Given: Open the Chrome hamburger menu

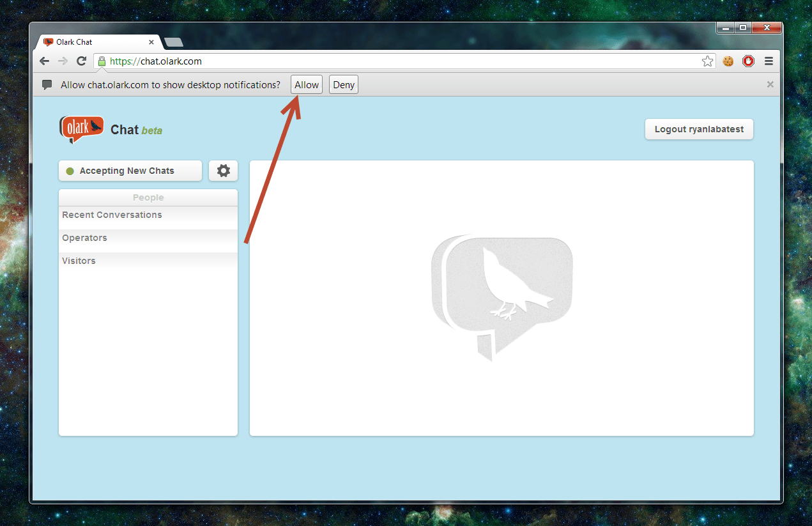Looking at the screenshot, I should coord(769,61).
